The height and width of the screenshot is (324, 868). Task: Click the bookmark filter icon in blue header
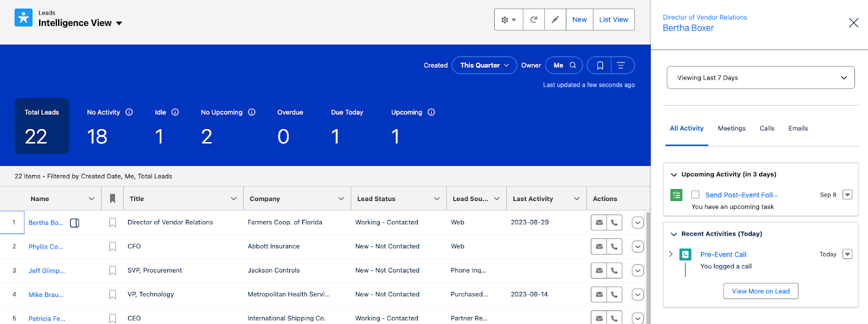(599, 66)
